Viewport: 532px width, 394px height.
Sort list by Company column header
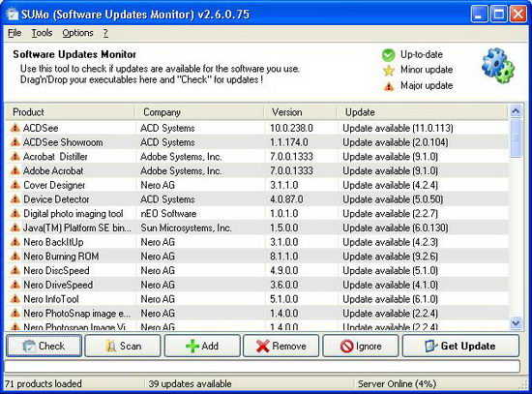[x=200, y=112]
